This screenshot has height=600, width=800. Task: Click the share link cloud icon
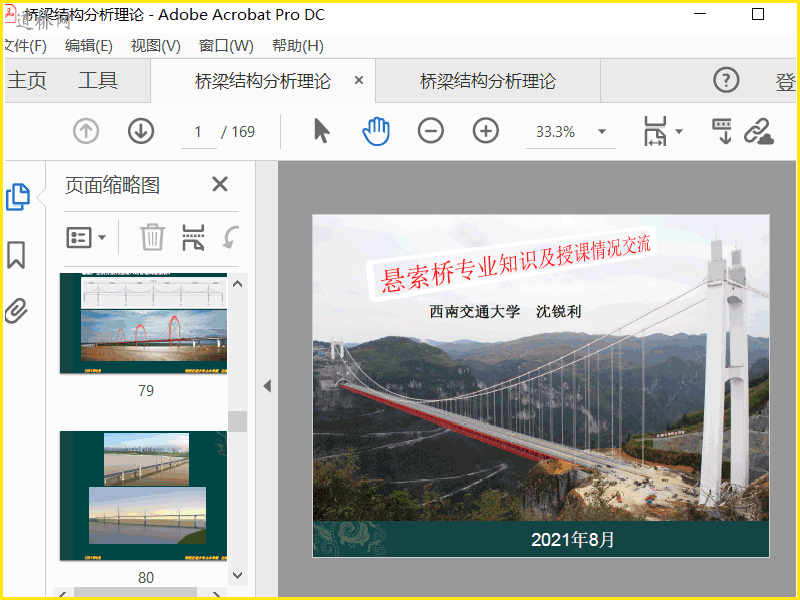coord(759,132)
